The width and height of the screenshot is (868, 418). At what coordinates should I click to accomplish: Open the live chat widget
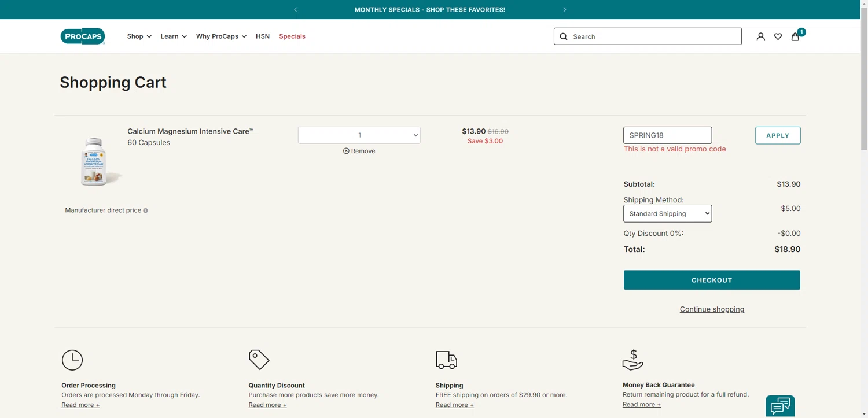(780, 406)
